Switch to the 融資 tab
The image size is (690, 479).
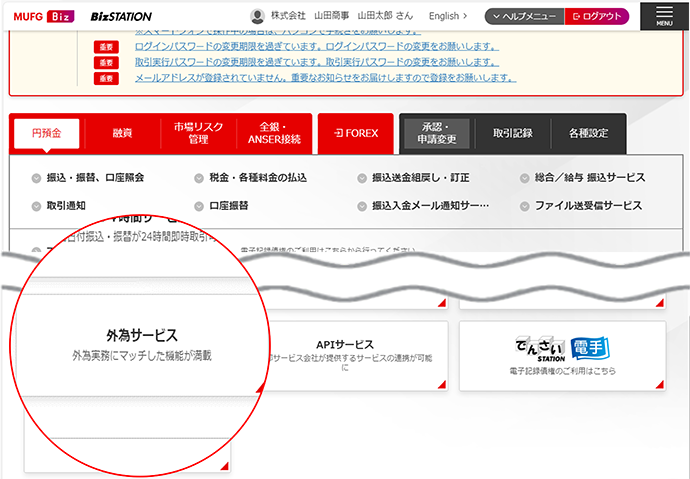(122, 133)
